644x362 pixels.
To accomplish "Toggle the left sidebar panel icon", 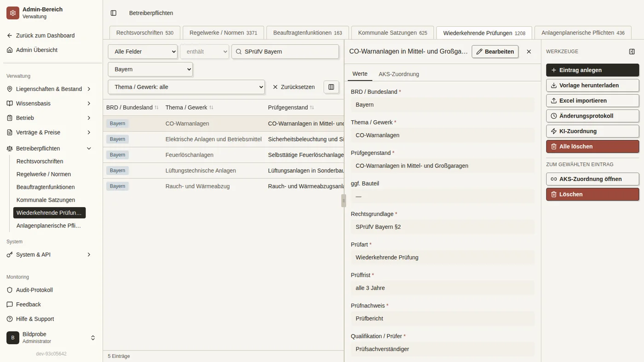I will [x=114, y=13].
